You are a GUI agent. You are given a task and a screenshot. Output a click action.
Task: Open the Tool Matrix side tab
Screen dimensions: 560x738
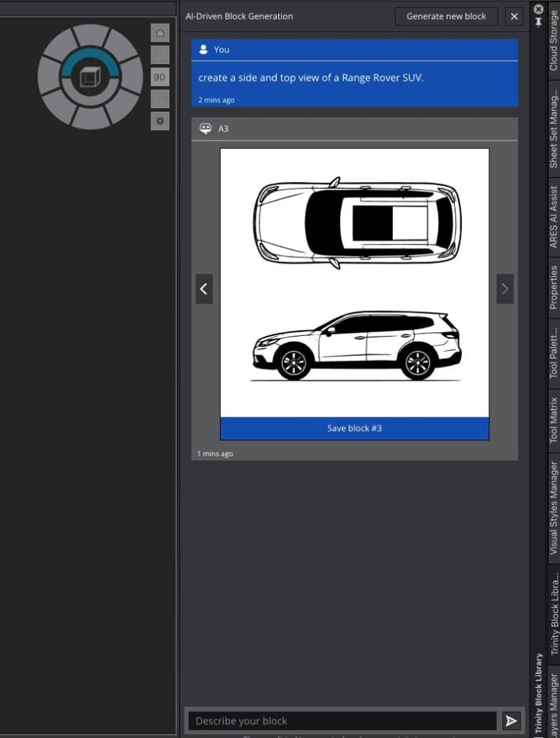[x=554, y=420]
